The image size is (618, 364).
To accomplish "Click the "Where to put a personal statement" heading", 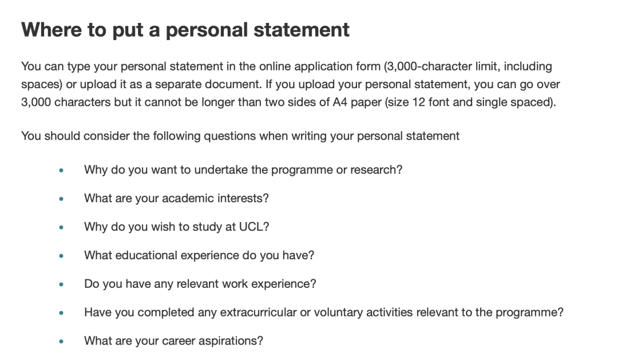I will tap(185, 30).
